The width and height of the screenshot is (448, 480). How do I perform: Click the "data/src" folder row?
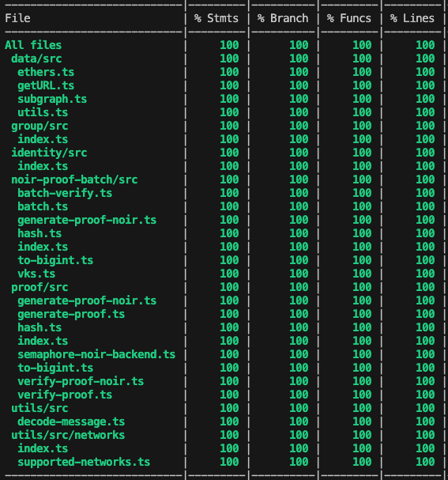coord(36,59)
